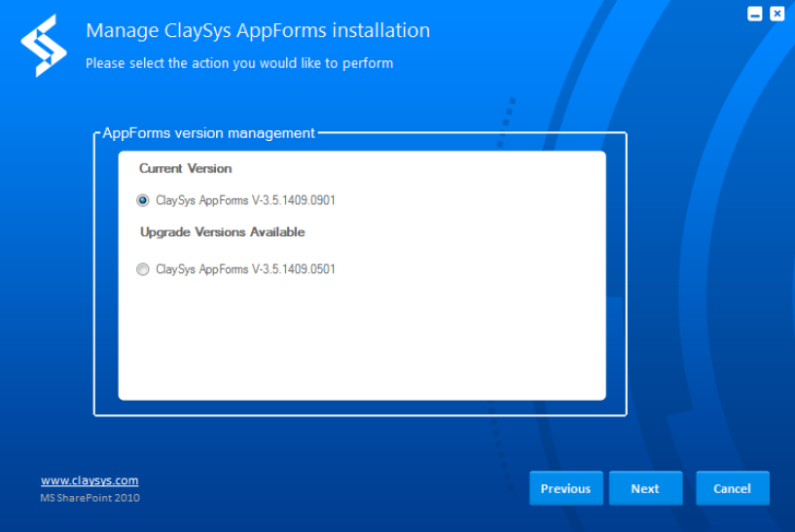Viewport: 795px width, 532px height.
Task: Click the 'Current Version' heading
Action: [x=186, y=168]
